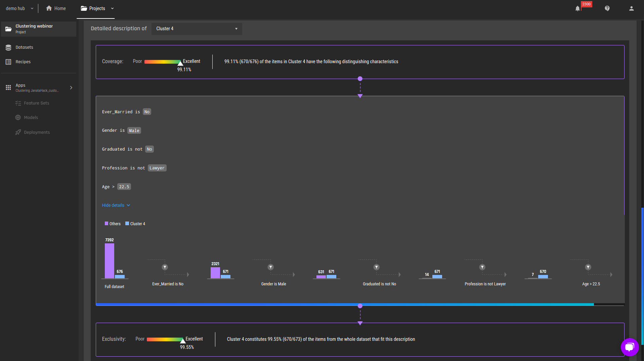Image resolution: width=644 pixels, height=361 pixels.
Task: Click the Apps grid icon
Action: pyautogui.click(x=8, y=87)
